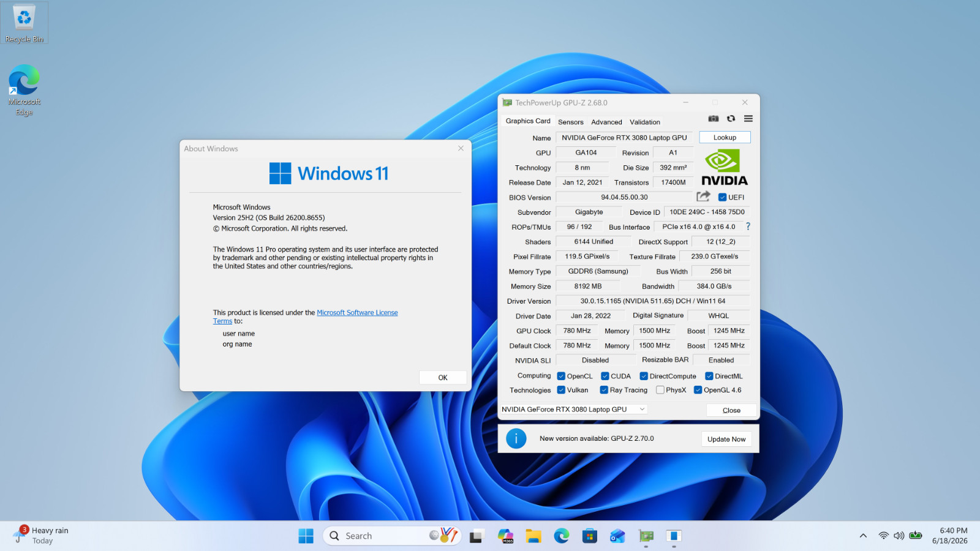Open the Microsoft Software License Terms link

(306, 317)
